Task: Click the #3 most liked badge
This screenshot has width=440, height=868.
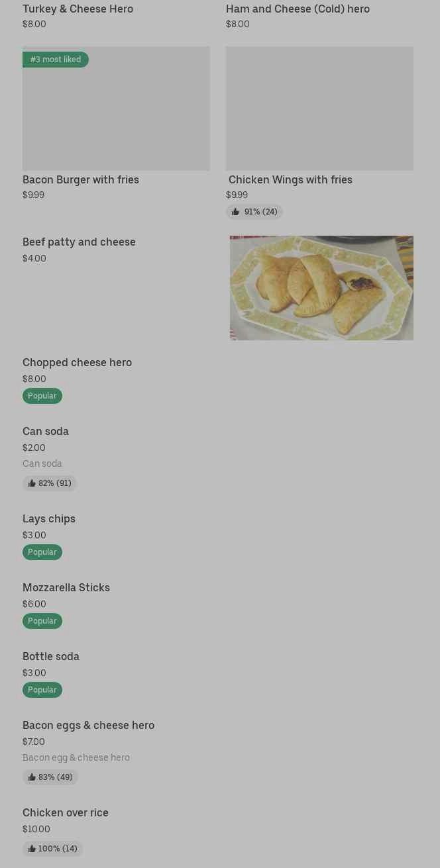Action: click(56, 60)
